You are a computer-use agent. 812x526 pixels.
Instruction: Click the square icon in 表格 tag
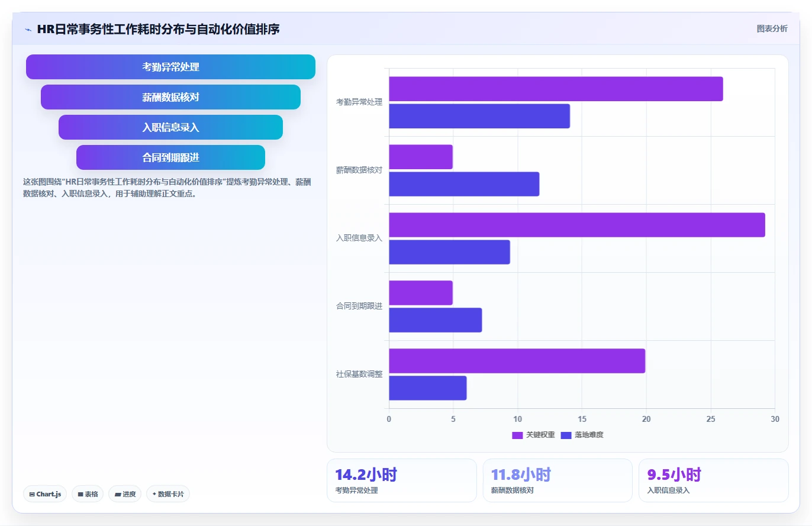pyautogui.click(x=80, y=494)
